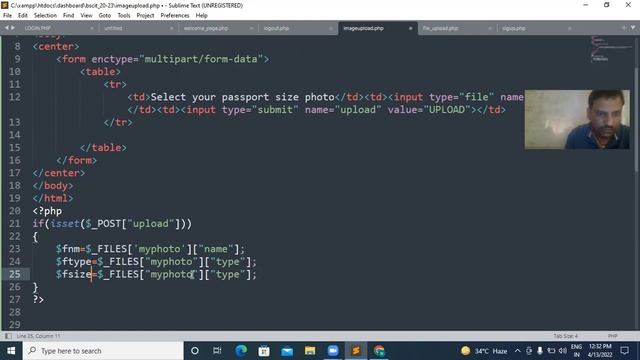Change the Tab Size setting
Viewport: 640px width, 360px height.
tap(566, 336)
